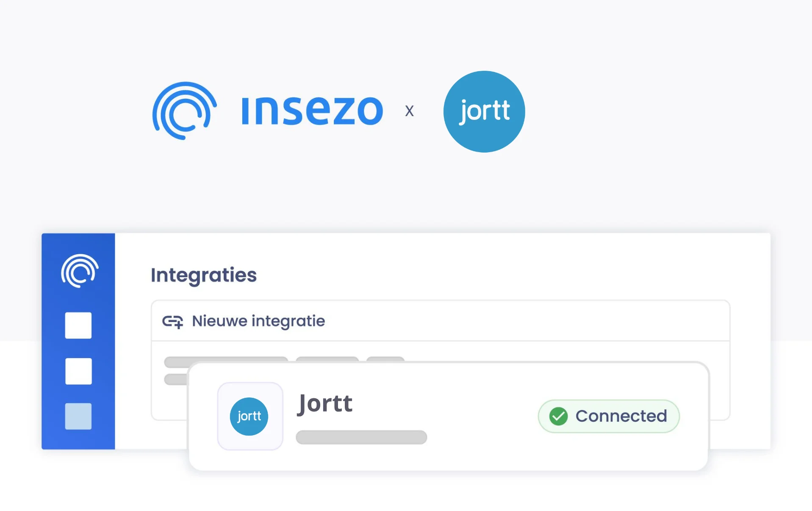The width and height of the screenshot is (812, 511).
Task: Click the small Jortt logo thumbnail in card
Action: 249,416
